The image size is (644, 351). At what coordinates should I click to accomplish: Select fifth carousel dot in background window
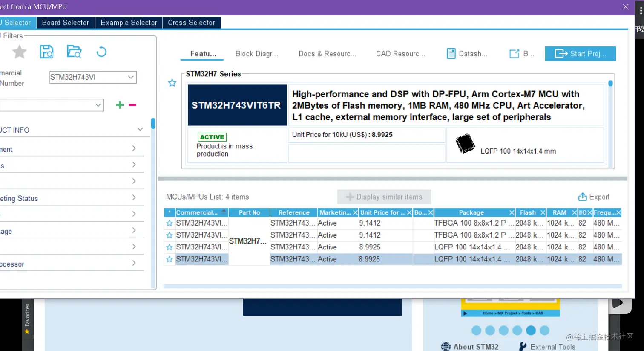coord(531,331)
